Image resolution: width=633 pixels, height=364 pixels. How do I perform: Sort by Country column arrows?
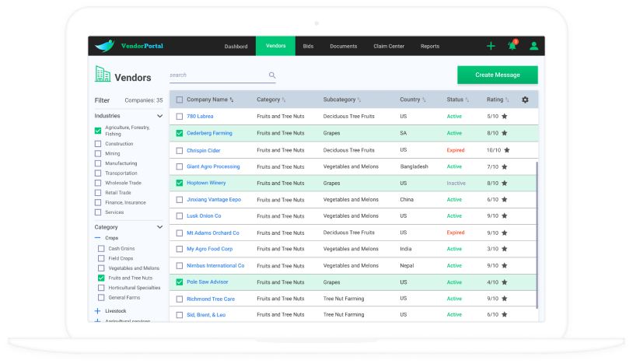[424, 100]
